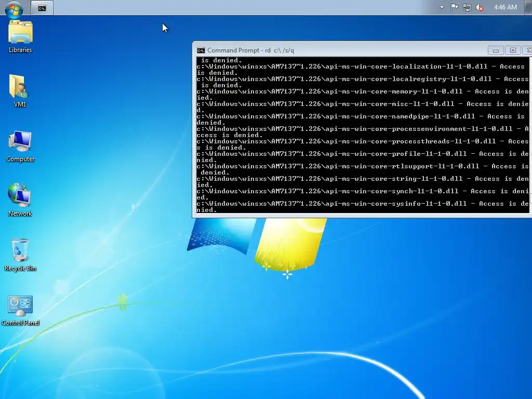Click the localization-l1-1-0.dll output line

coord(362,70)
